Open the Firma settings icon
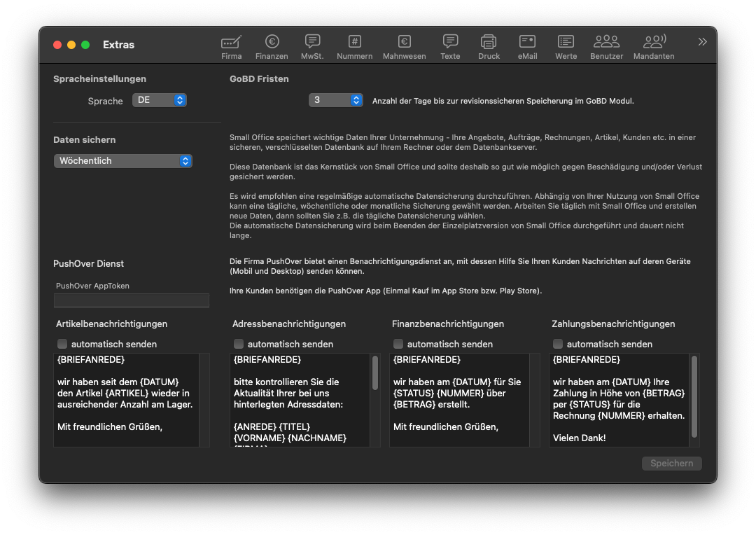The image size is (756, 535). (x=231, y=43)
